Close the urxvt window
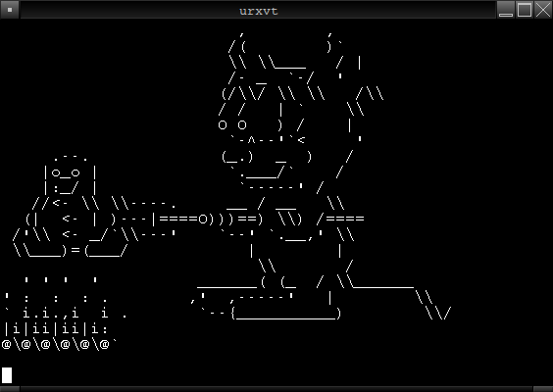553x392 pixels. click(x=543, y=10)
